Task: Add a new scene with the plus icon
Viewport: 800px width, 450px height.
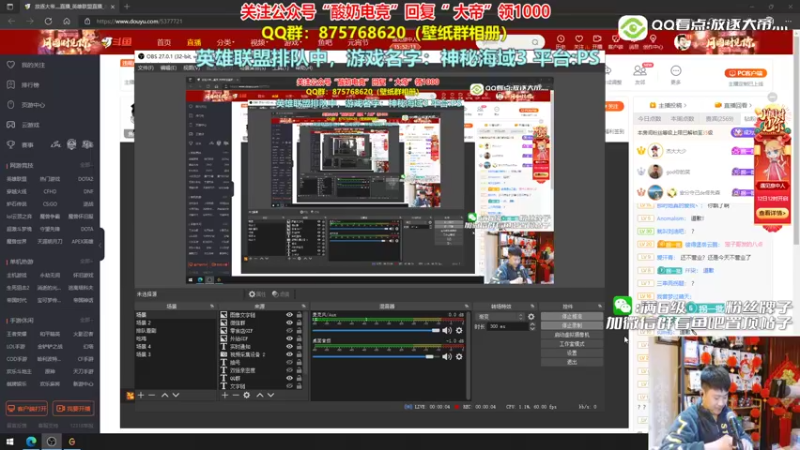Action: [141, 395]
